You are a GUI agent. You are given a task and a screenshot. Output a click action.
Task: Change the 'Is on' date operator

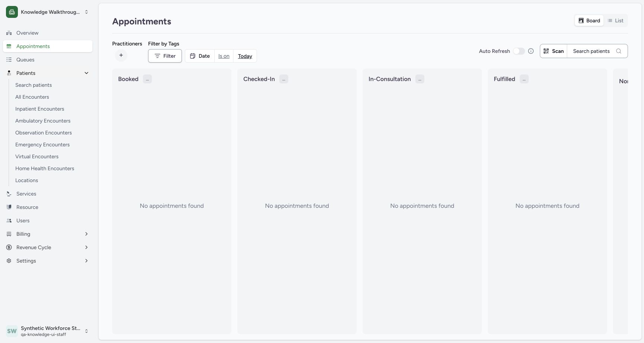pos(224,56)
